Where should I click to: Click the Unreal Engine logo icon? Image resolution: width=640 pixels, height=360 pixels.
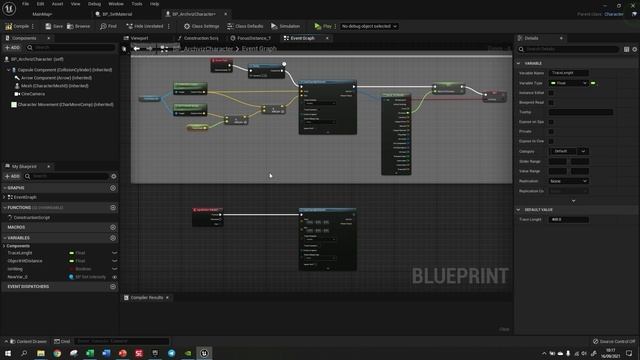(9, 8)
